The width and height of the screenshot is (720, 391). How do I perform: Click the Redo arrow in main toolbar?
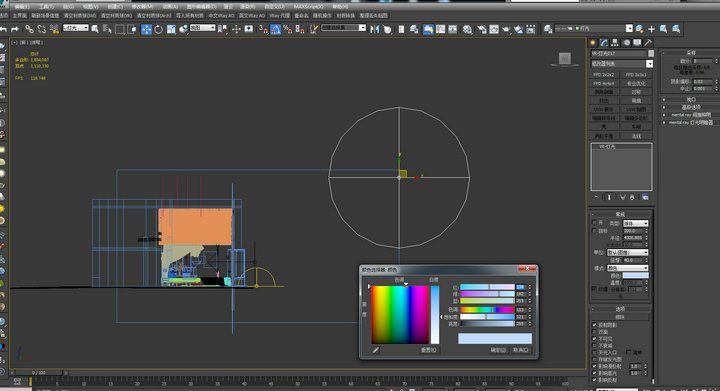(15, 29)
